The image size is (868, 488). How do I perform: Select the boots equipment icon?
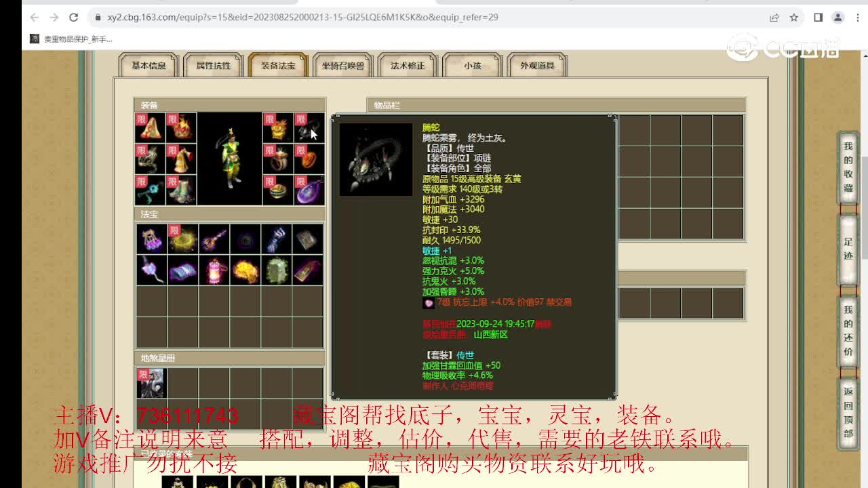(181, 190)
